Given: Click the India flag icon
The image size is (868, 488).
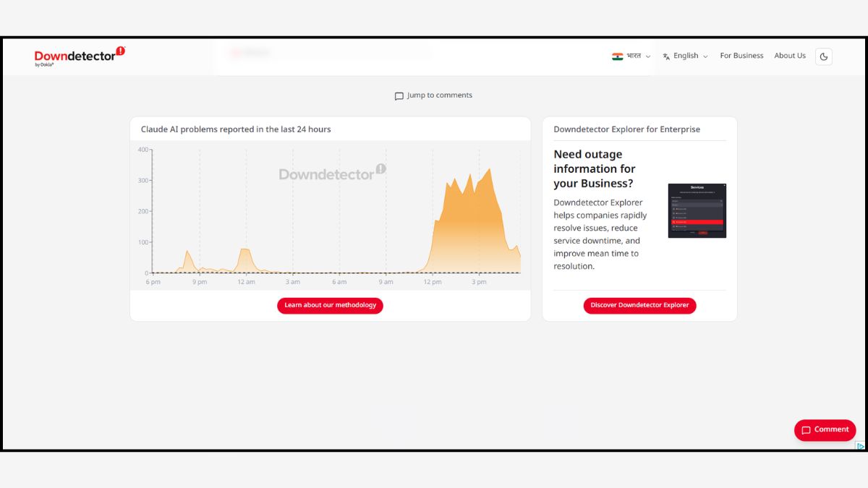Looking at the screenshot, I should (x=617, y=56).
